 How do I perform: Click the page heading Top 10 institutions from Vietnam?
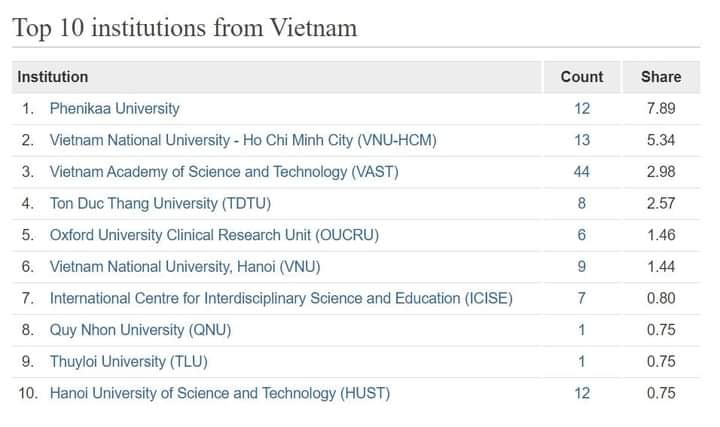click(185, 28)
